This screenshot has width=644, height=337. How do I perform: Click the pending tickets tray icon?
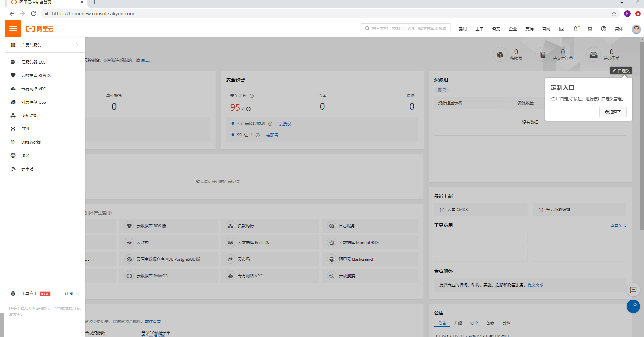594,54
